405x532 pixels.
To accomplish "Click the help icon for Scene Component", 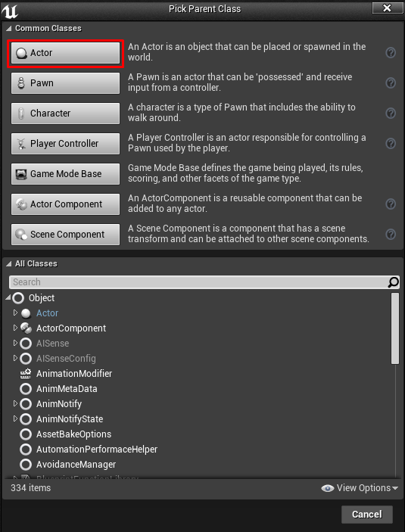I will pos(391,234).
